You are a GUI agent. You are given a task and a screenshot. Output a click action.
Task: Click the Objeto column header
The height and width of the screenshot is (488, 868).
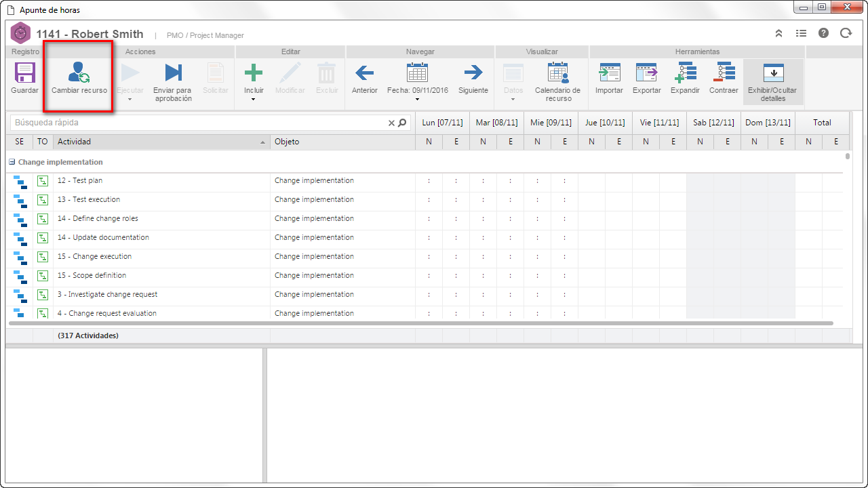point(342,142)
